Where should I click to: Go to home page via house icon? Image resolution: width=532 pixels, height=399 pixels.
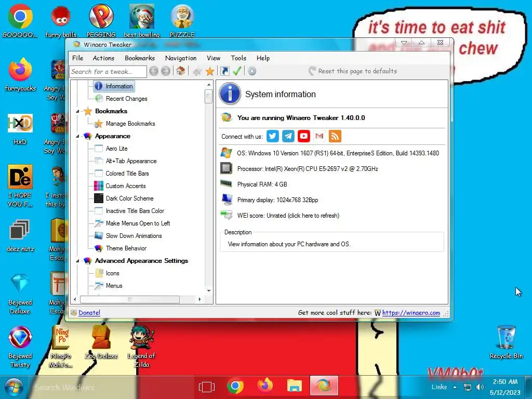pyautogui.click(x=180, y=71)
